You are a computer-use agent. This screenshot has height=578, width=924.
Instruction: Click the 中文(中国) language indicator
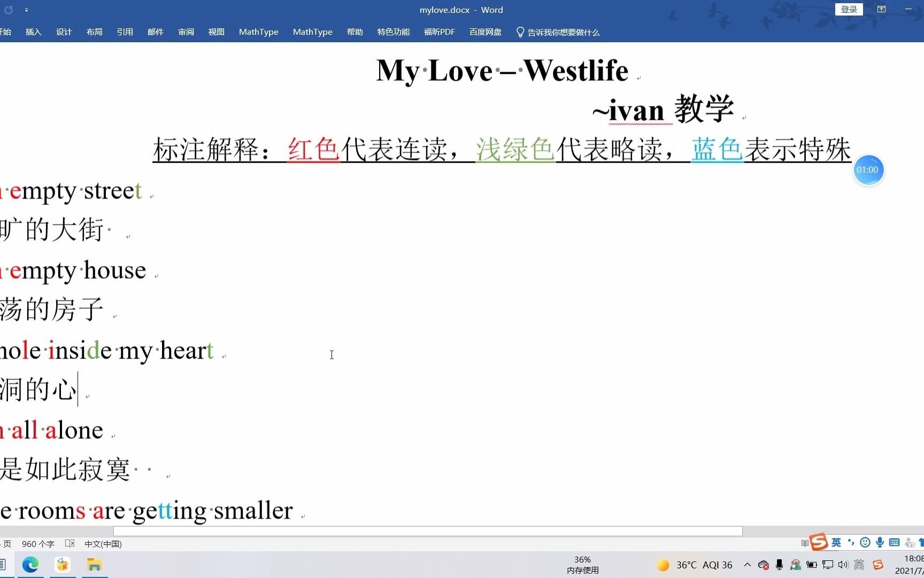coord(103,544)
